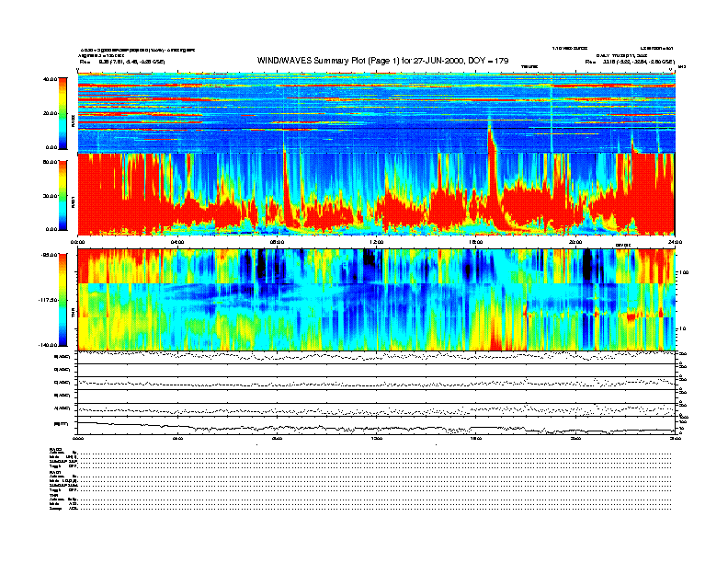Viewport: 728px width, 563px height.
Task: Click the WIND/WAVES Summary Plot title
Action: point(382,61)
